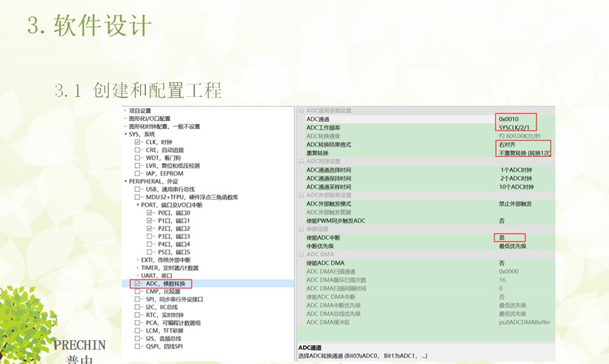Open the 项目设置 tree item
609x364 pixels.
click(140, 111)
